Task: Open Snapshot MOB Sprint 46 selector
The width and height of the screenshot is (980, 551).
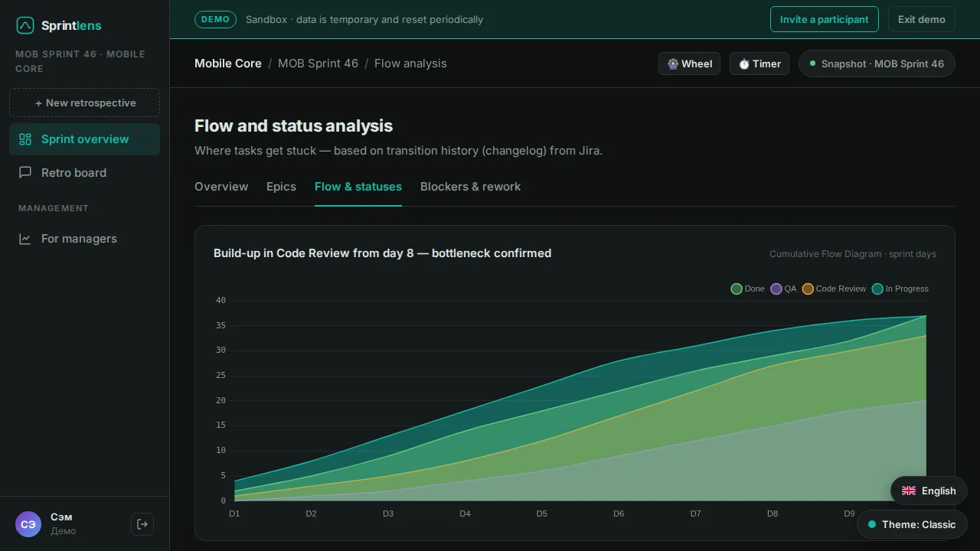Action: click(x=877, y=64)
